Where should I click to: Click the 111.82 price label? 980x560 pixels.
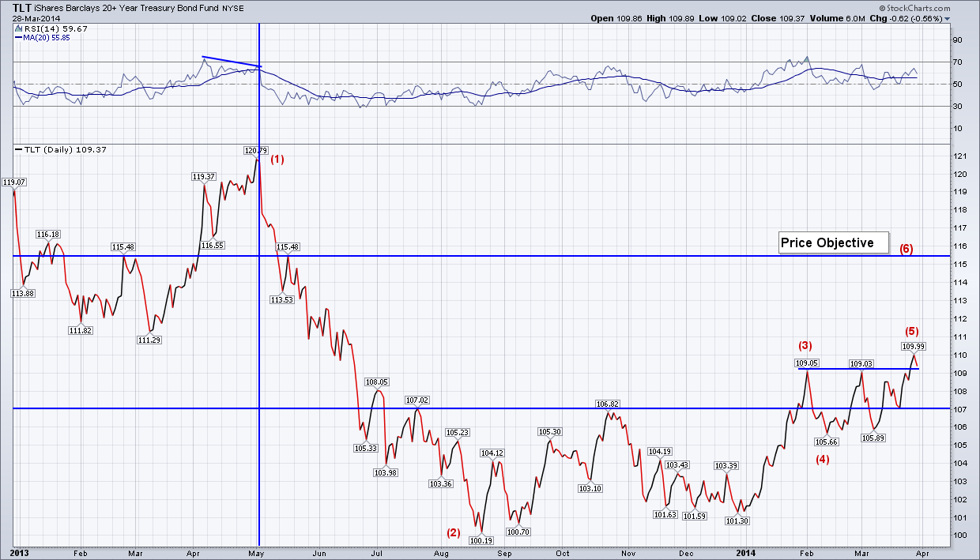[81, 330]
